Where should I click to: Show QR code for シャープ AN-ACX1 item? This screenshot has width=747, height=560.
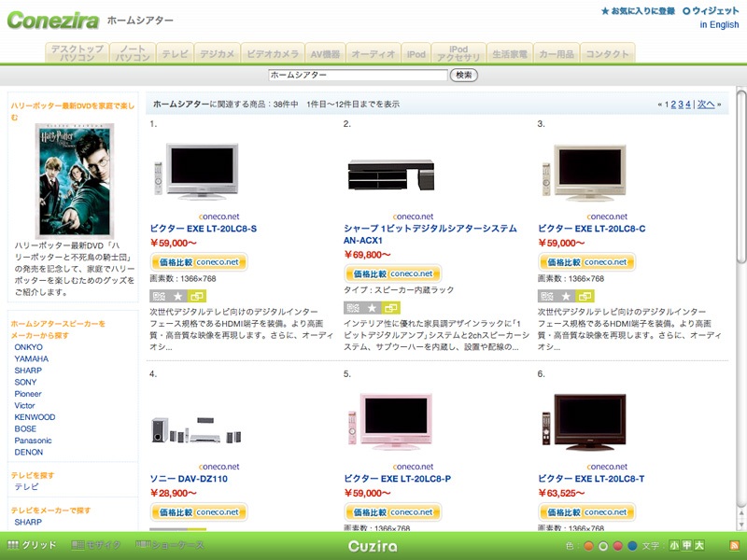[x=353, y=308]
